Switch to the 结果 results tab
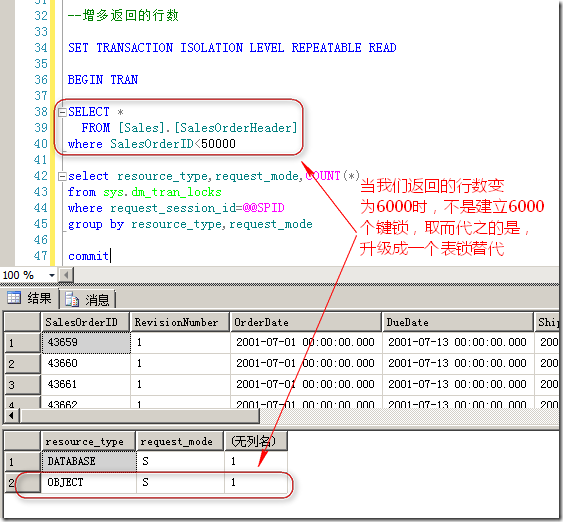This screenshot has width=563, height=522. 30,298
